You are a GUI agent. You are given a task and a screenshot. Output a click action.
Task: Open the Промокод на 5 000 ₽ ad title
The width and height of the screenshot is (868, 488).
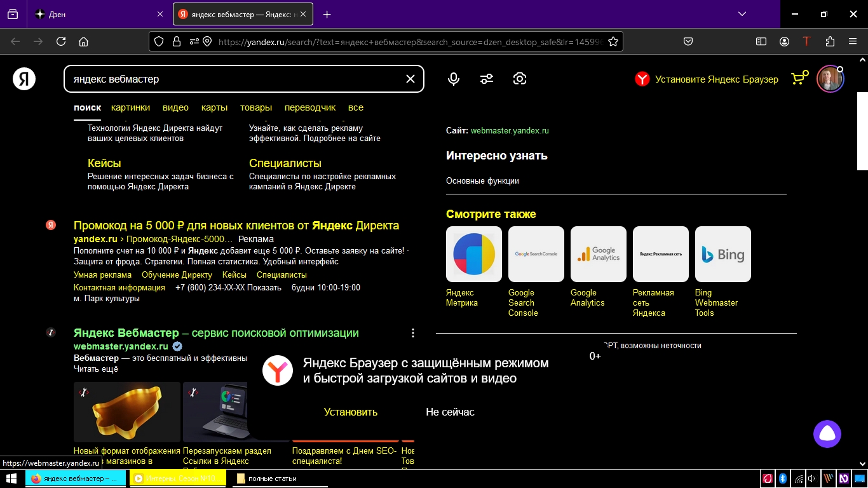(236, 226)
